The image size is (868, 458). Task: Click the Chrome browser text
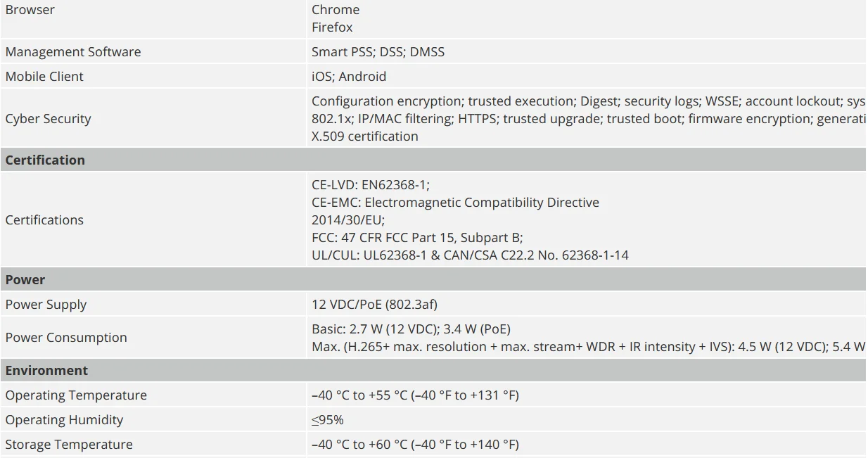[x=336, y=10]
